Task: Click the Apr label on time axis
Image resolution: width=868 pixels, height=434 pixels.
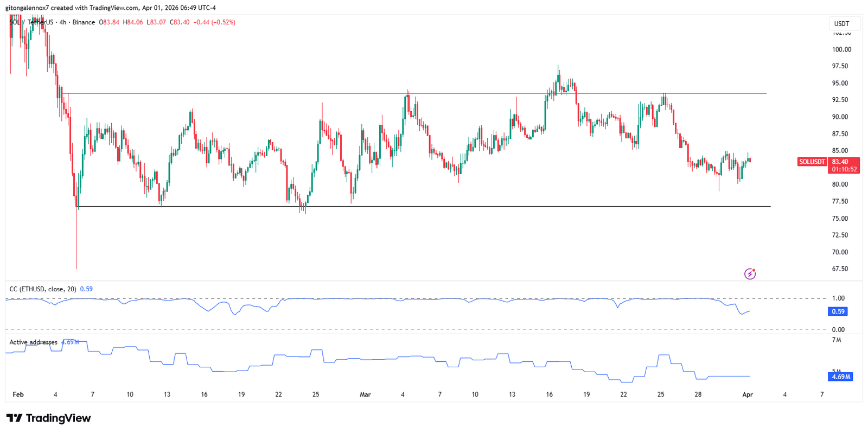Action: (747, 394)
